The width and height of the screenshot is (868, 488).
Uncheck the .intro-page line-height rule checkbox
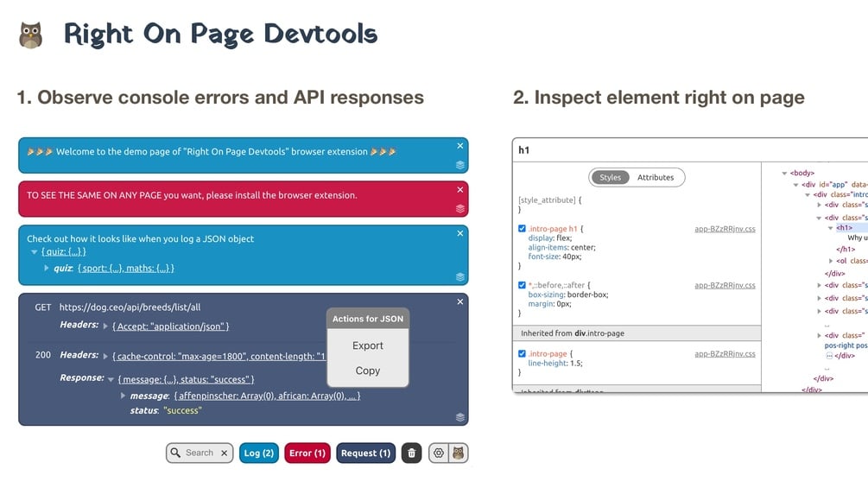pos(522,353)
